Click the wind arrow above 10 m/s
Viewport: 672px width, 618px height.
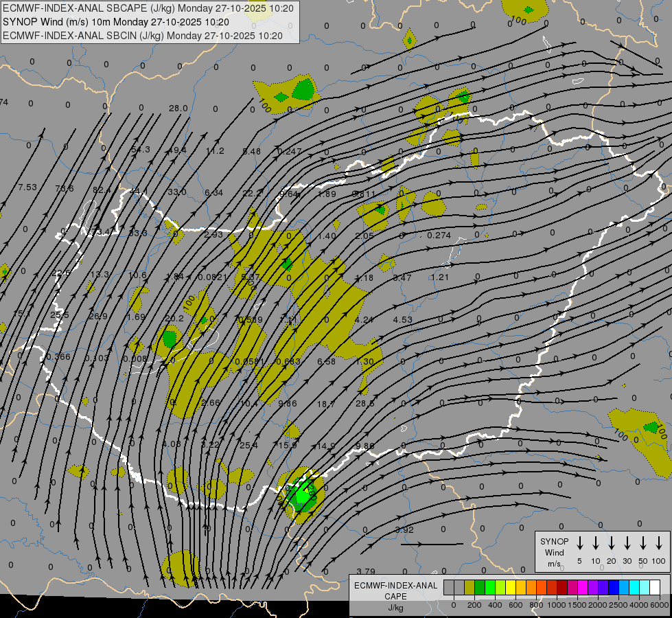tap(595, 542)
